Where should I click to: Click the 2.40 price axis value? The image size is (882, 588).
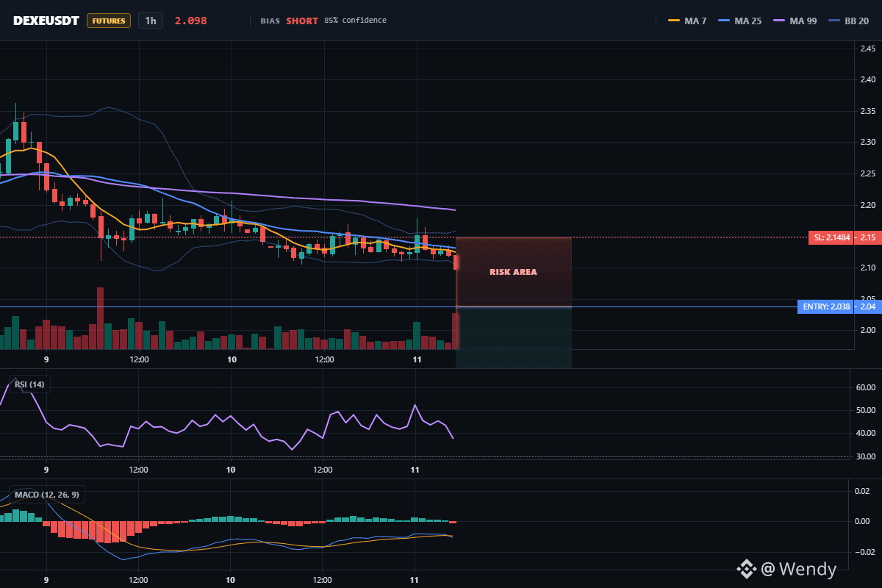pos(868,79)
